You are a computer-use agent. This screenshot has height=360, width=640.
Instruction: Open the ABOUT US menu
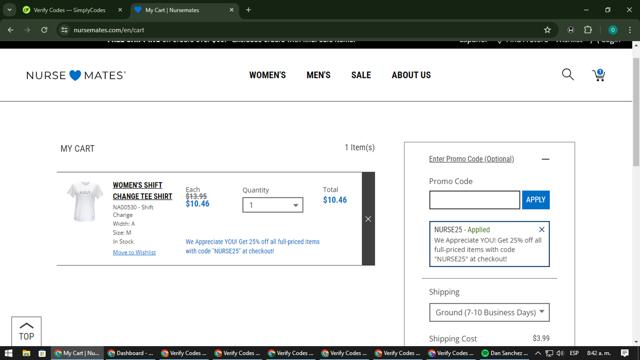pyautogui.click(x=411, y=75)
